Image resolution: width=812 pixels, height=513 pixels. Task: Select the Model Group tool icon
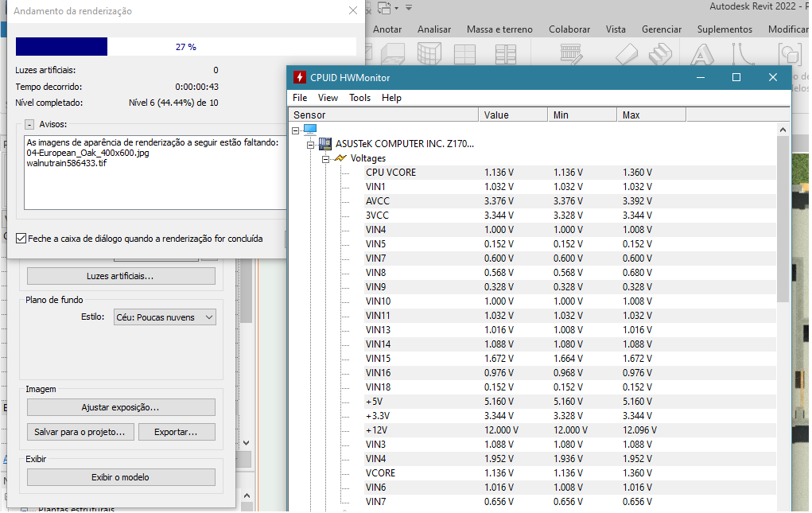pos(789,54)
